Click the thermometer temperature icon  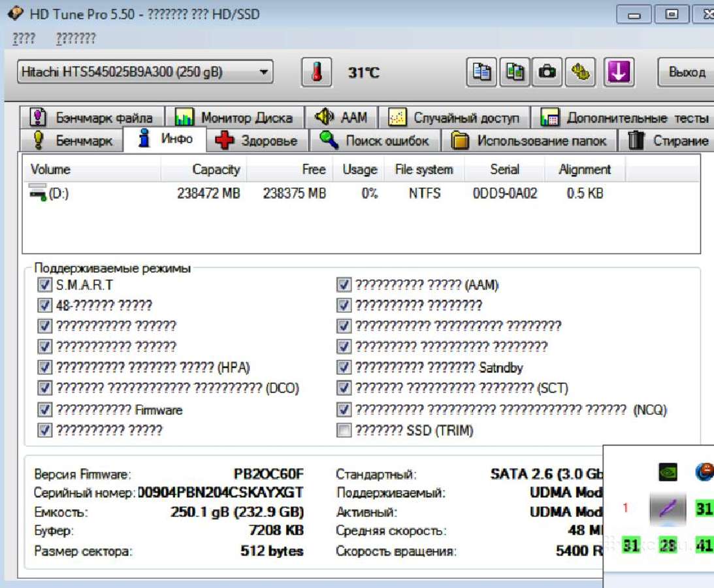(x=316, y=72)
